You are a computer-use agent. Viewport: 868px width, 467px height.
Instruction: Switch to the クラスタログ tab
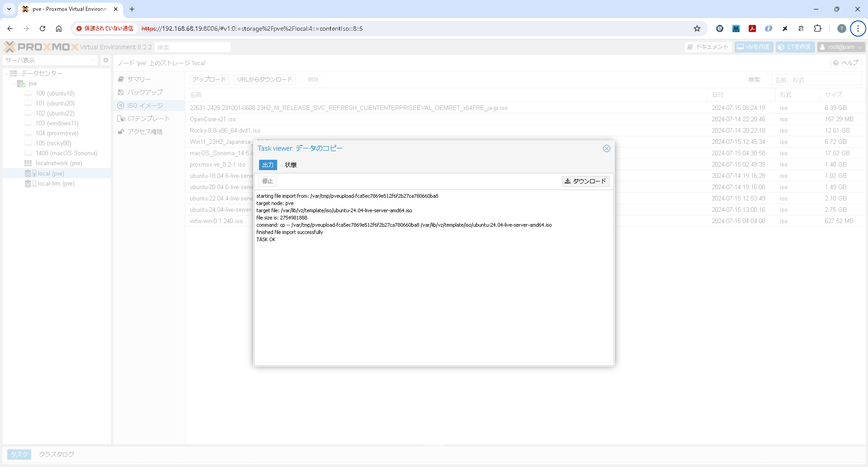tap(57, 454)
